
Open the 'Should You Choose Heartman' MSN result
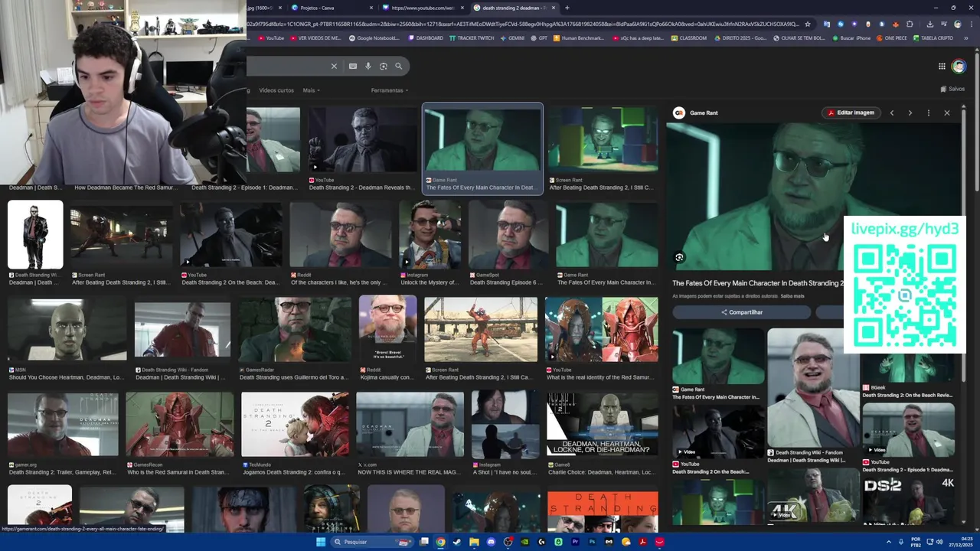tap(66, 339)
